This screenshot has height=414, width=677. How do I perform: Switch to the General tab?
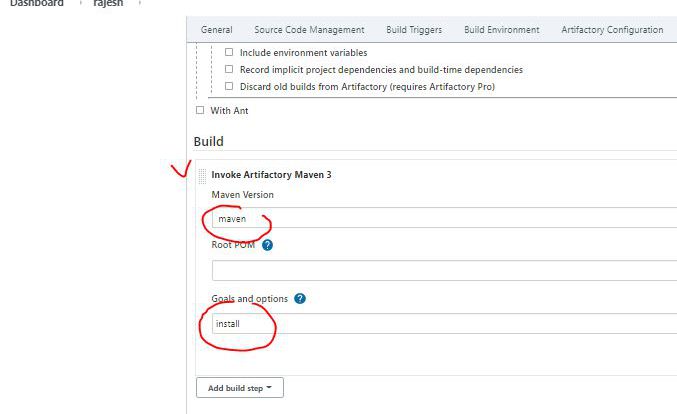click(x=216, y=30)
